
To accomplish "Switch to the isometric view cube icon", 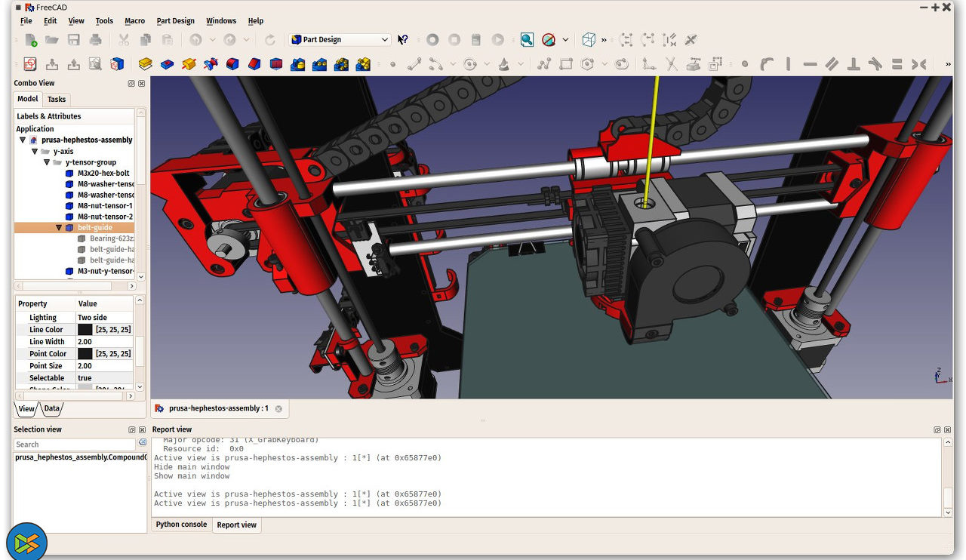I will coord(589,40).
